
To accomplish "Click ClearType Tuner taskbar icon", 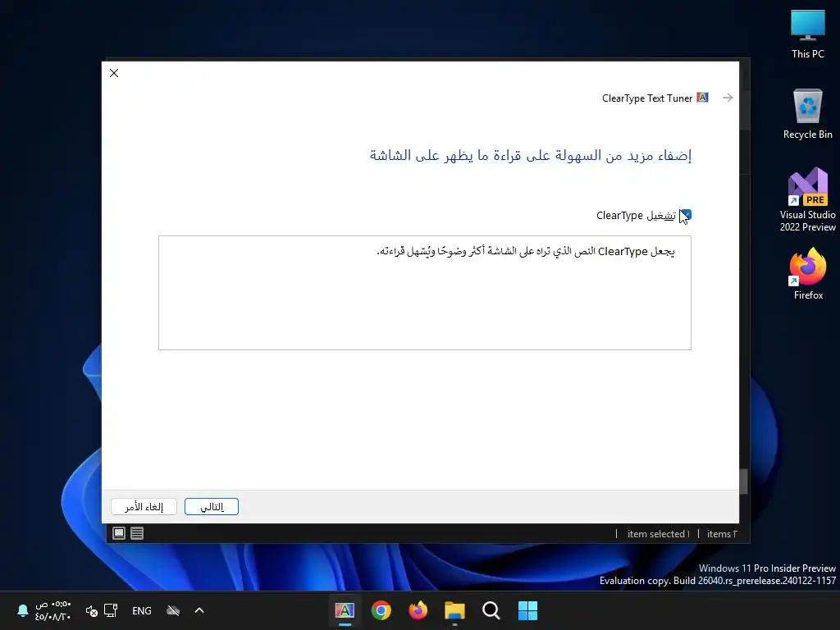I will coord(345,610).
